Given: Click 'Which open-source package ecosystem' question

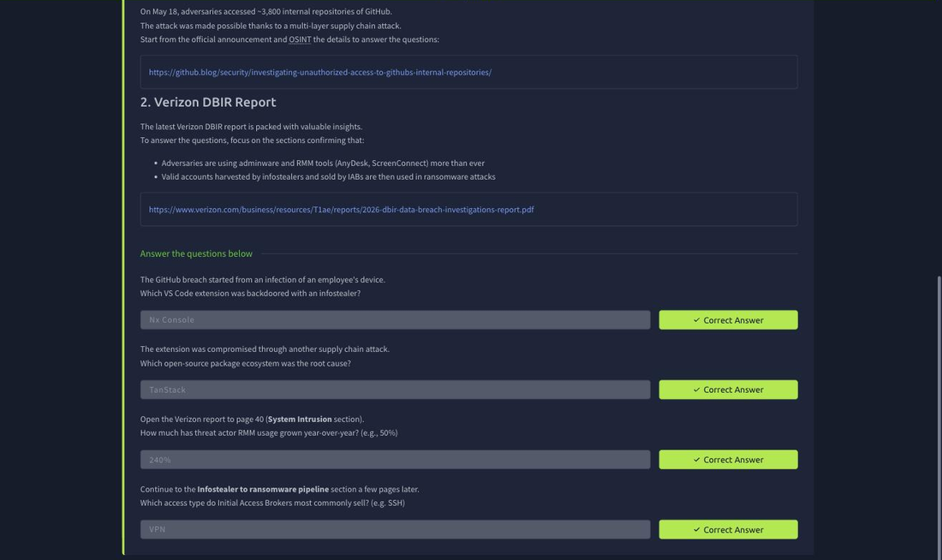Looking at the screenshot, I should click(245, 364).
